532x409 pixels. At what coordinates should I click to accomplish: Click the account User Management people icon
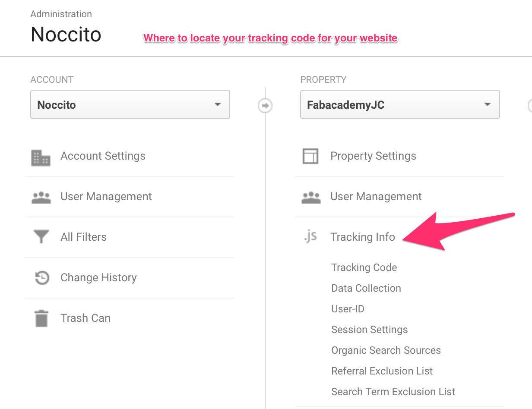pyautogui.click(x=41, y=198)
